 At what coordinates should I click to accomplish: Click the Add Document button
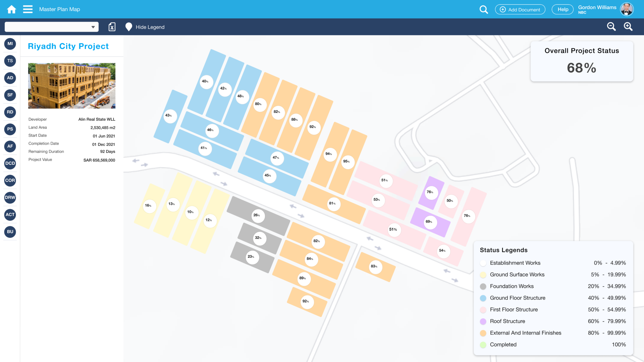[x=520, y=9]
